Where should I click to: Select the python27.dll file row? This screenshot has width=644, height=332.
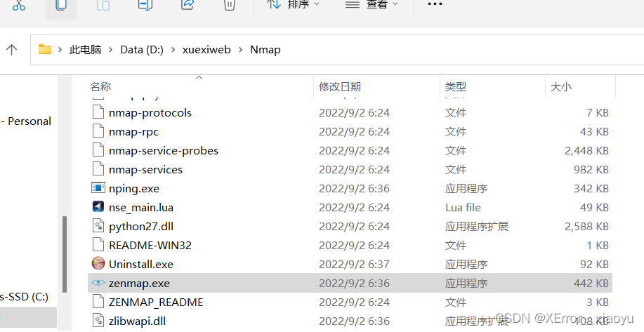350,226
